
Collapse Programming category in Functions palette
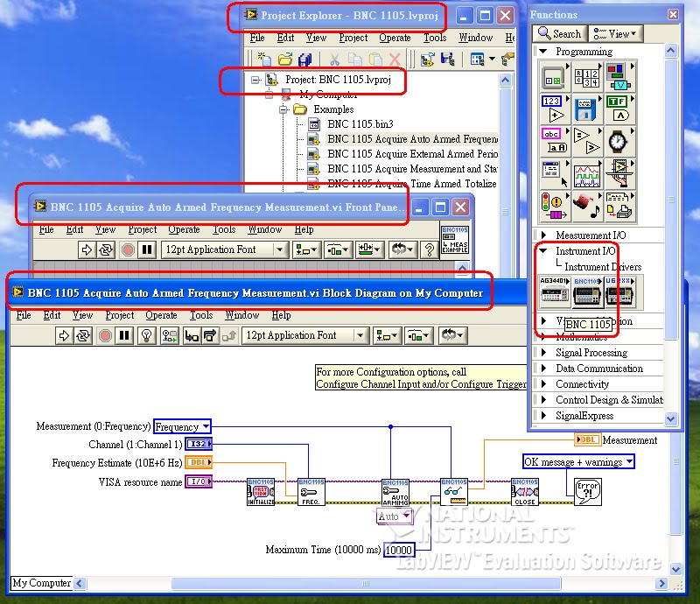[x=543, y=52]
